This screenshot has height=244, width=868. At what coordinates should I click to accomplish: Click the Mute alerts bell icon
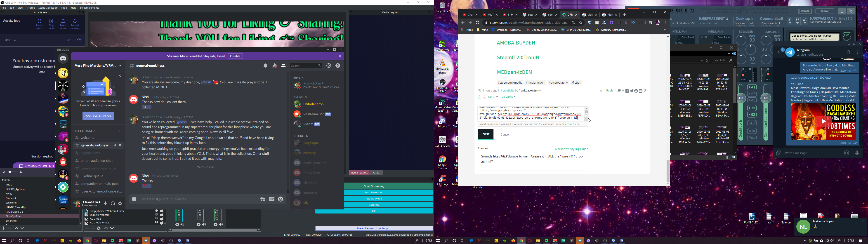coord(63,21)
